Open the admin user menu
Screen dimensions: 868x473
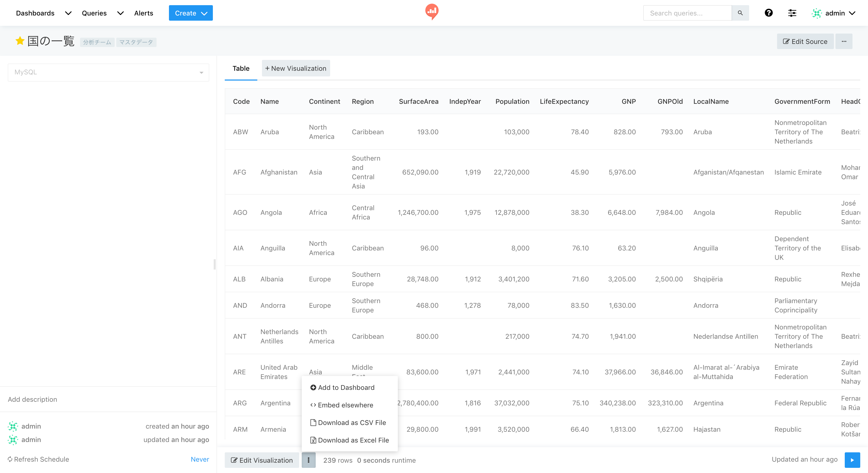[834, 13]
